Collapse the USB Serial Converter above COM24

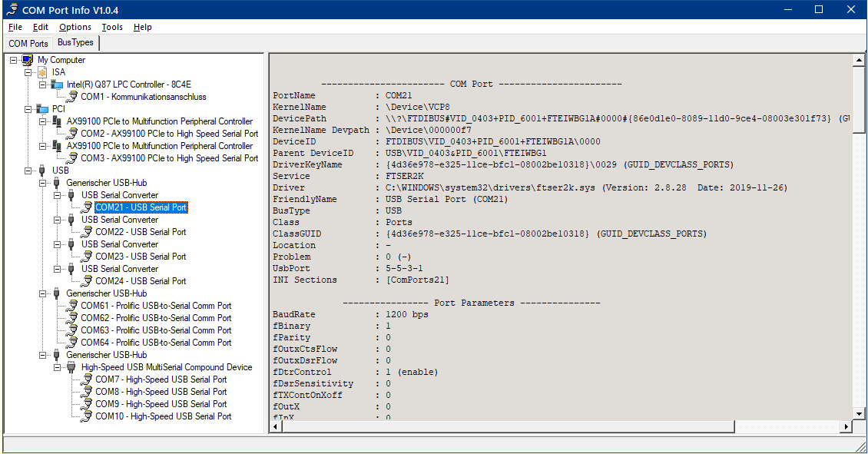pos(57,269)
